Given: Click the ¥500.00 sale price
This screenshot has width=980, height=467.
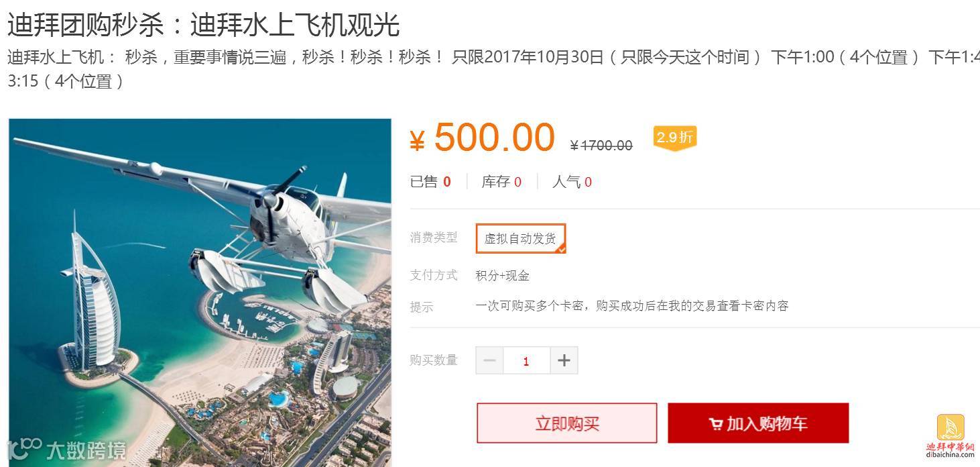Looking at the screenshot, I should click(x=483, y=137).
